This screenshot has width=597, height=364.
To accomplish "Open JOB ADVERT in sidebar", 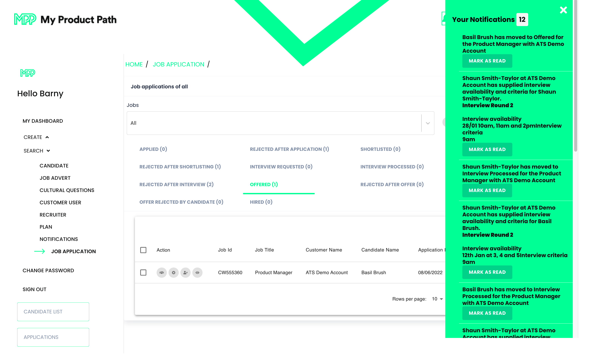I will point(55,178).
